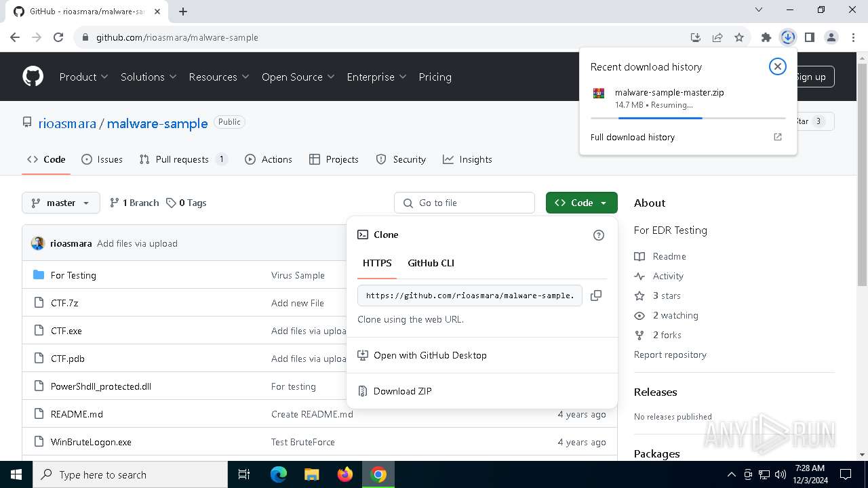
Task: Copy clone URL with copy icon
Action: [x=596, y=296]
